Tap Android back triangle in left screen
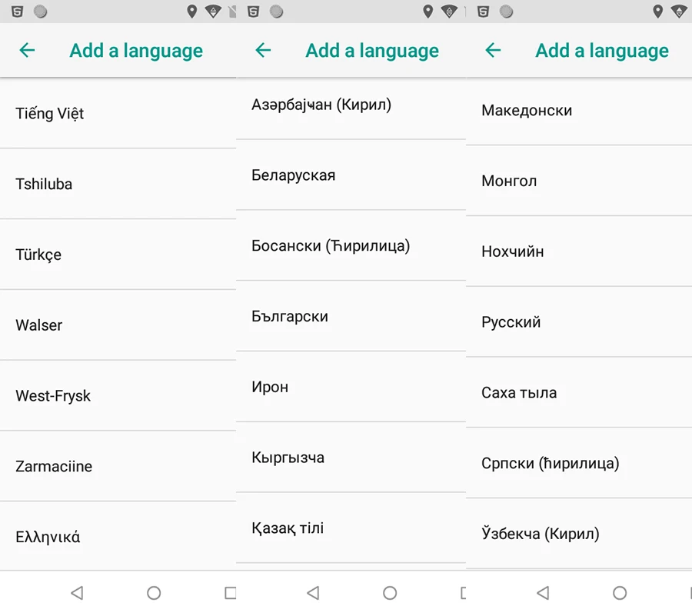 click(x=77, y=593)
